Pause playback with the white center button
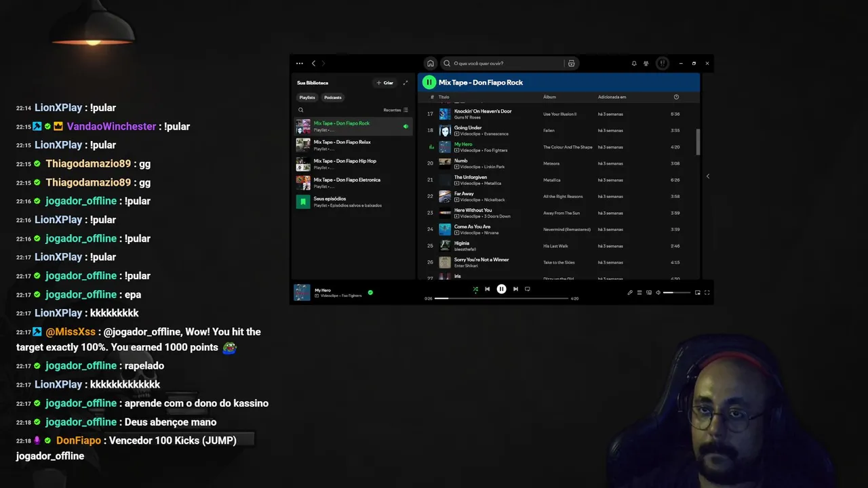 coord(501,289)
